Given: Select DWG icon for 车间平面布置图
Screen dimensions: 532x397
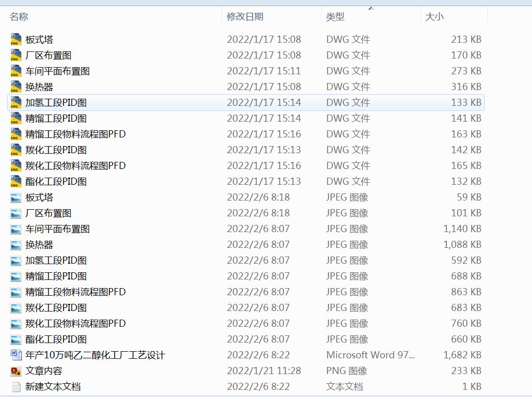Looking at the screenshot, I should click(x=16, y=71).
